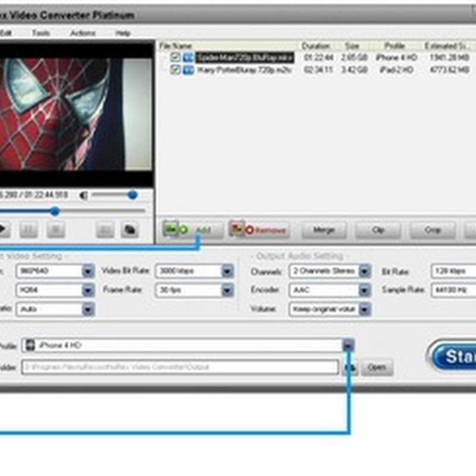Viewport: 476px width, 476px height.
Task: Pause the video preview playback
Action: click(29, 230)
